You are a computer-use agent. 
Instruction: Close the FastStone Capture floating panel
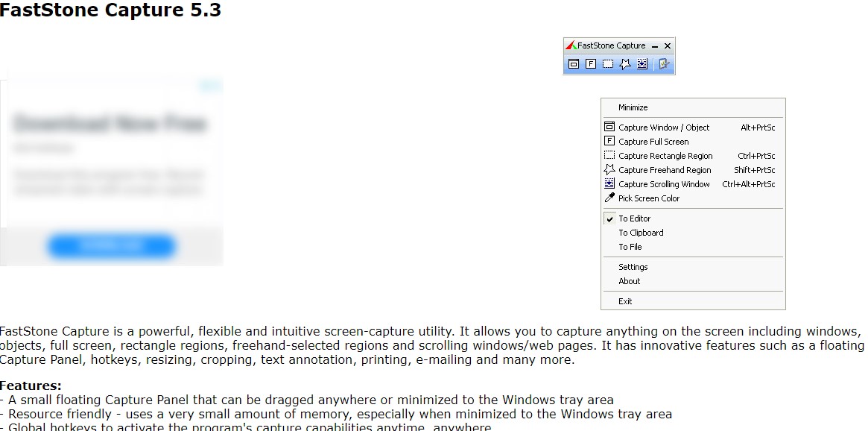point(668,46)
